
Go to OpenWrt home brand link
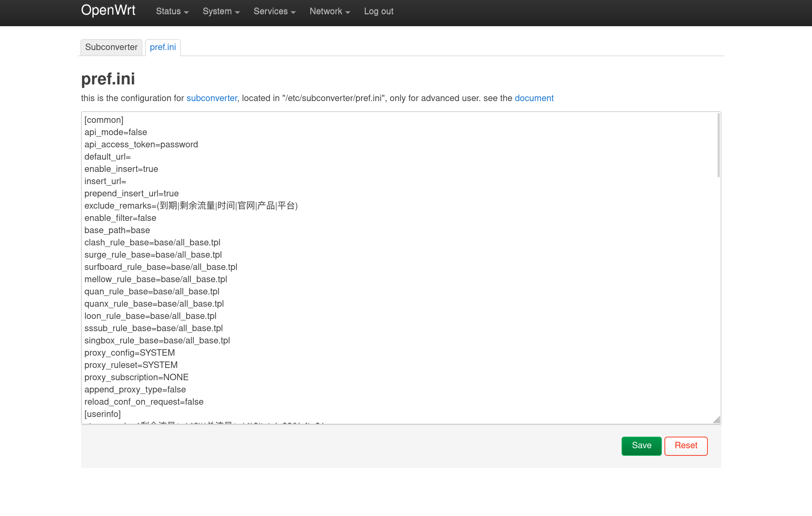click(108, 10)
